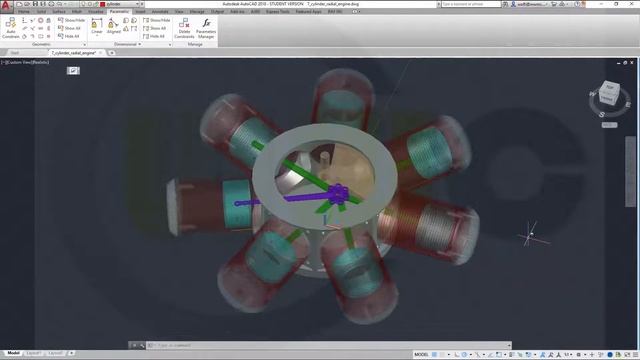Click Delete Constraints in the Manage panel

pyautogui.click(x=184, y=28)
